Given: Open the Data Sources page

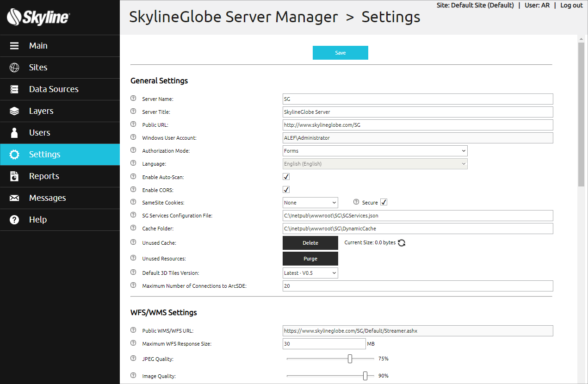Looking at the screenshot, I should pos(60,89).
